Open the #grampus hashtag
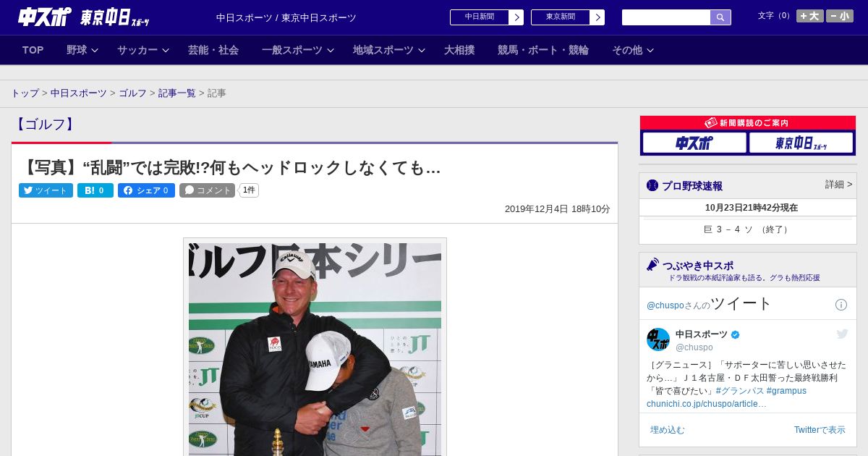 pos(786,391)
